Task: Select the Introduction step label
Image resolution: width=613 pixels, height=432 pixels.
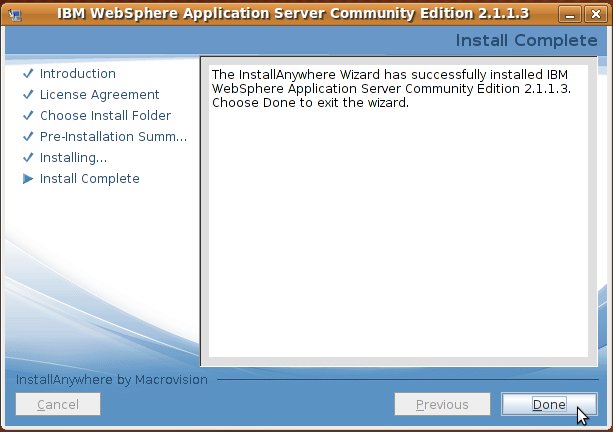Action: [78, 74]
